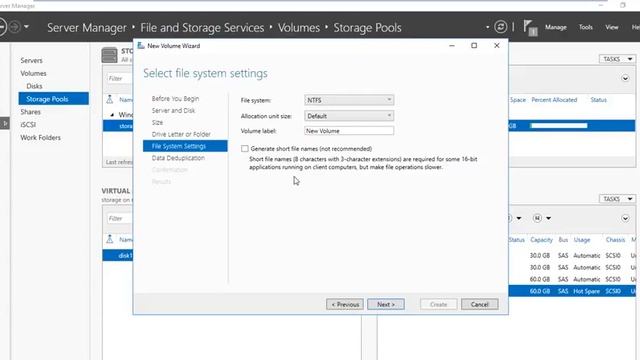Image resolution: width=640 pixels, height=360 pixels.
Task: Open iSCSI in the sidebar
Action: tap(28, 124)
